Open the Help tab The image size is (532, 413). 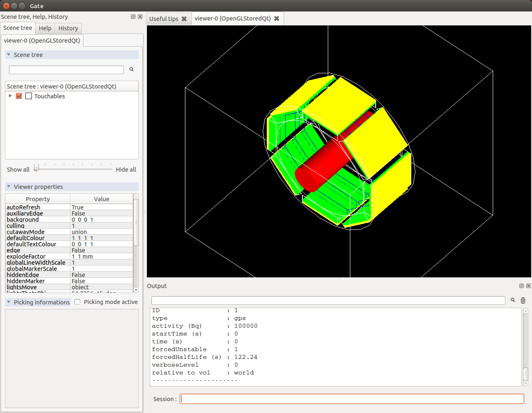(45, 28)
